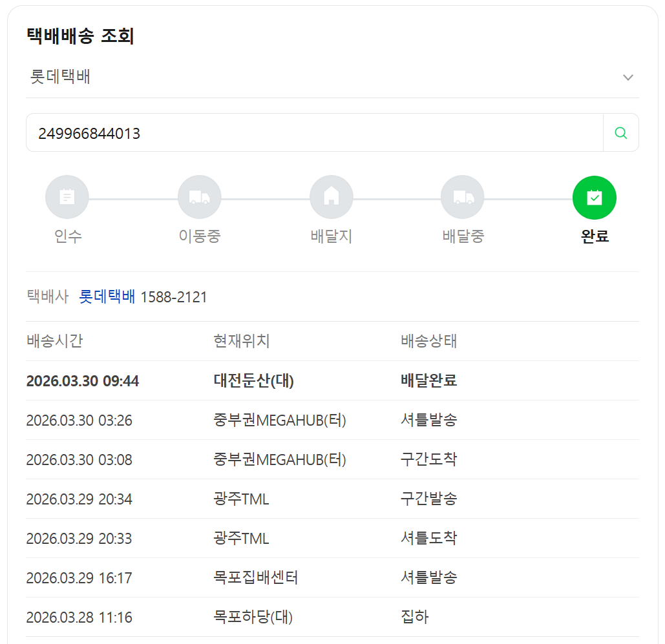
Task: Click the 택배배송 조회 title
Action: coord(80,36)
